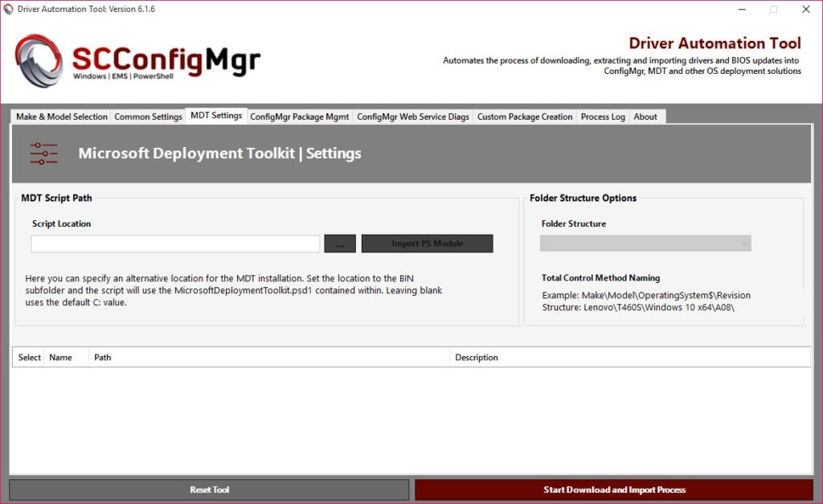Browse for script location with ellipsis button
823x504 pixels.
(340, 244)
